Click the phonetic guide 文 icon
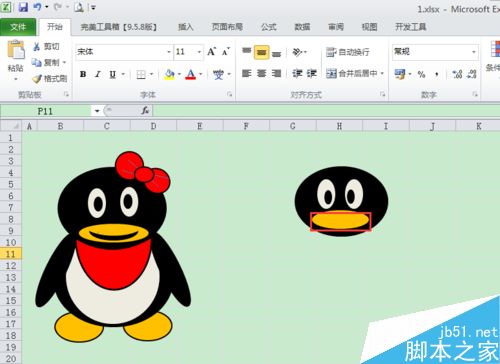This screenshot has width=500, height=364. pyautogui.click(x=218, y=74)
